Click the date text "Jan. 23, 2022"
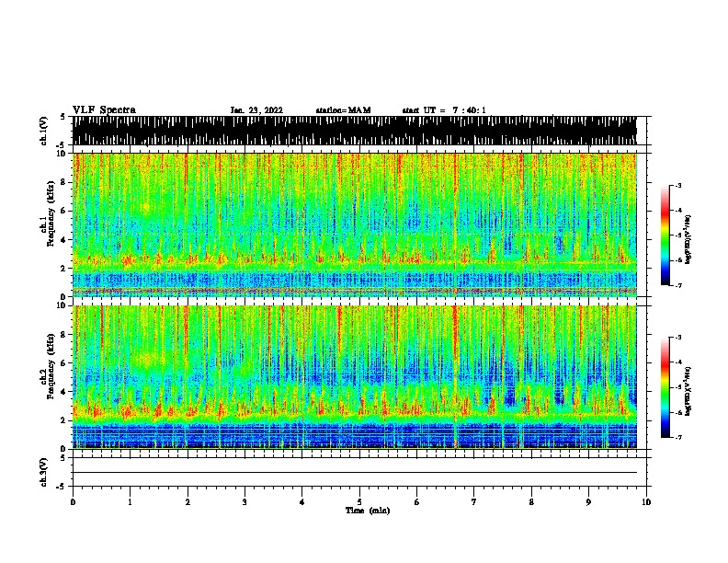Image resolution: width=728 pixels, height=563 pixels. 256,110
